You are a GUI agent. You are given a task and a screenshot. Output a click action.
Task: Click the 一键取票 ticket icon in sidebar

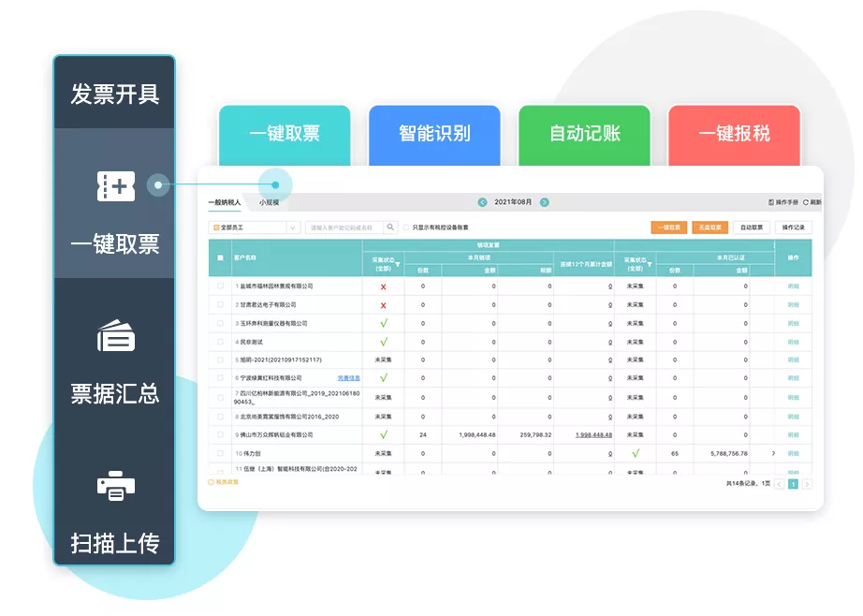pyautogui.click(x=115, y=185)
